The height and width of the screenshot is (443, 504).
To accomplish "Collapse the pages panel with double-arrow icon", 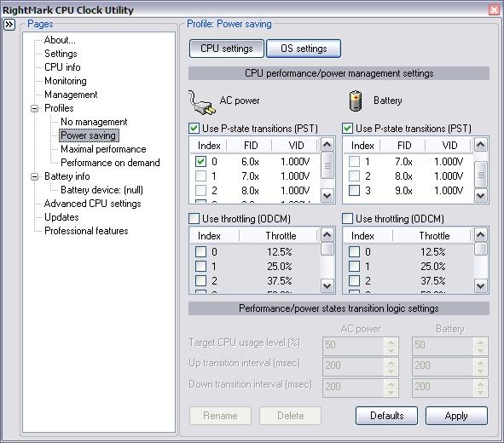I will click(9, 25).
